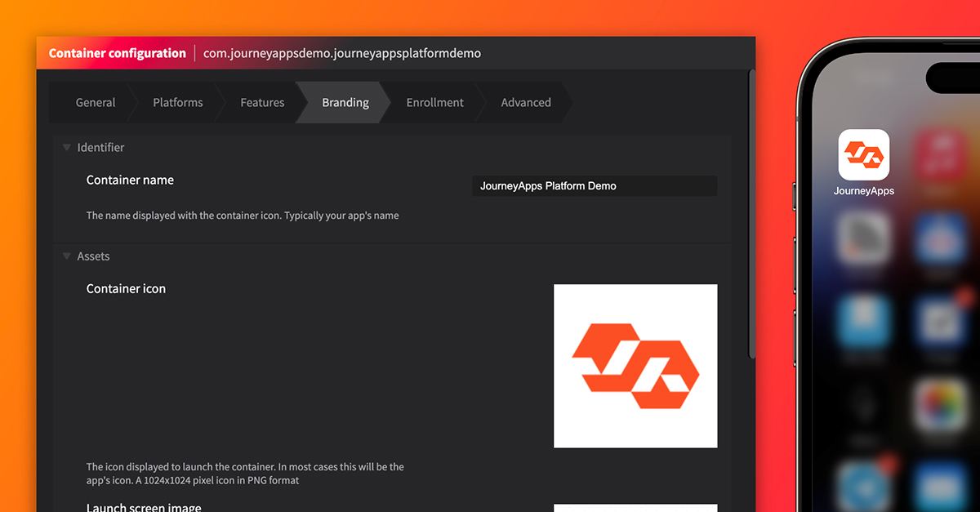Select the Branding tab

tap(345, 103)
